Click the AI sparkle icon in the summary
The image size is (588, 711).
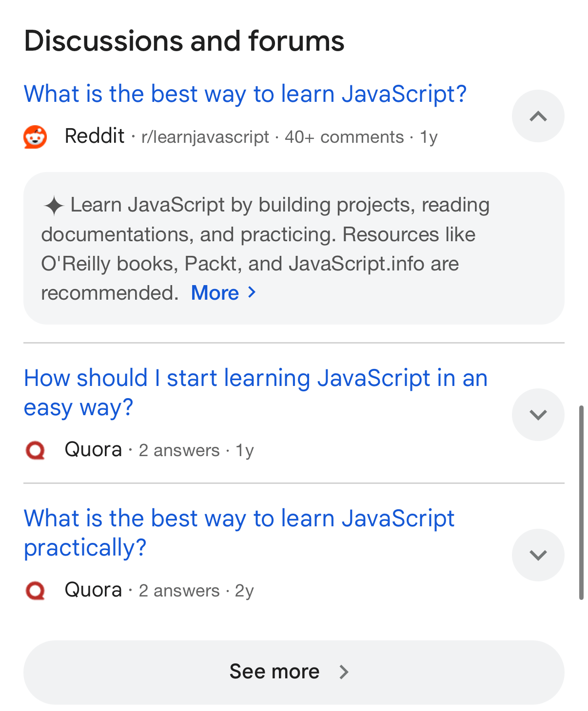tap(54, 206)
